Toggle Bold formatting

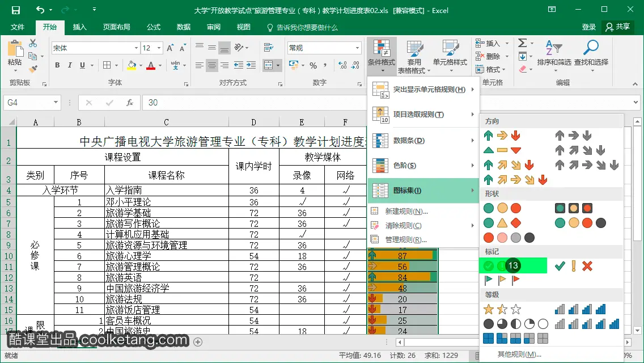[57, 65]
